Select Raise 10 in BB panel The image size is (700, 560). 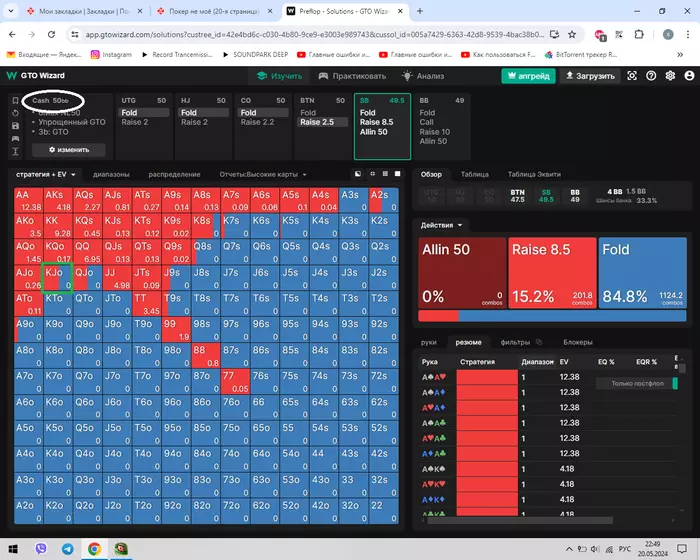(434, 132)
